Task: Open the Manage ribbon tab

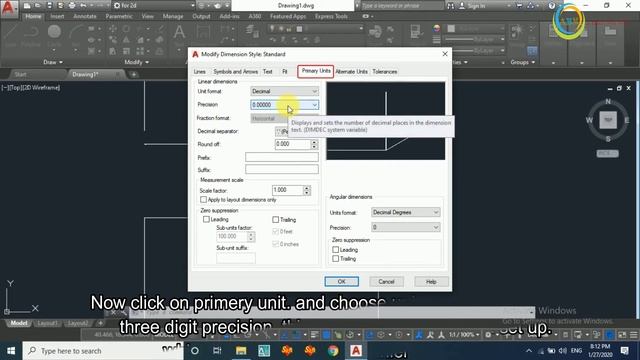Action: click(x=173, y=17)
